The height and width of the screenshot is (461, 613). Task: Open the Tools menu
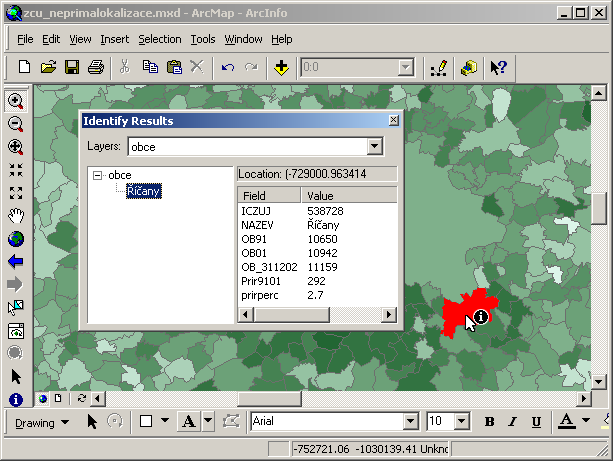203,39
